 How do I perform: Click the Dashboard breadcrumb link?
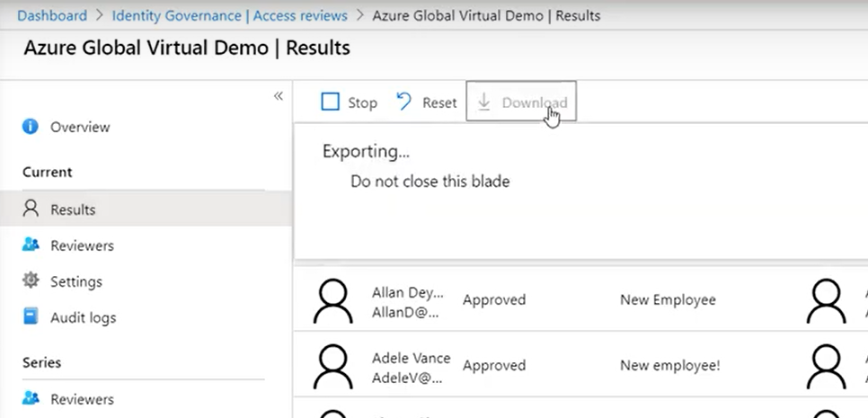pyautogui.click(x=52, y=15)
